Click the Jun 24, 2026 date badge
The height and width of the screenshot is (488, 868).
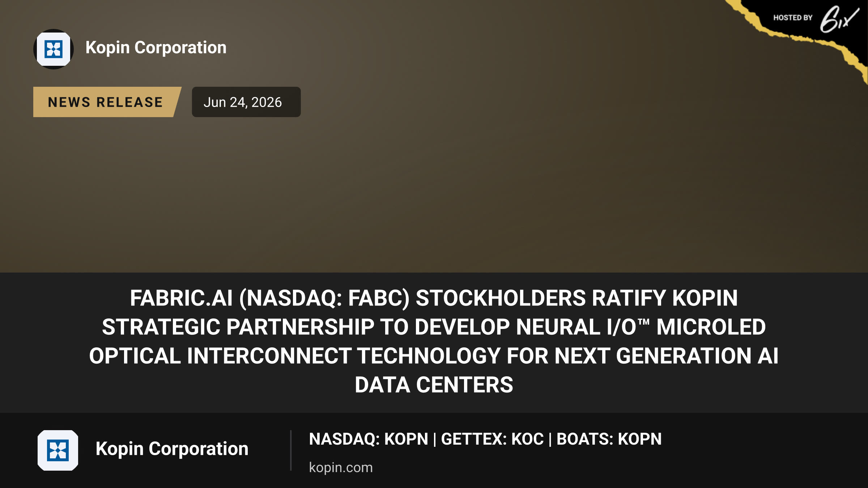tap(246, 102)
